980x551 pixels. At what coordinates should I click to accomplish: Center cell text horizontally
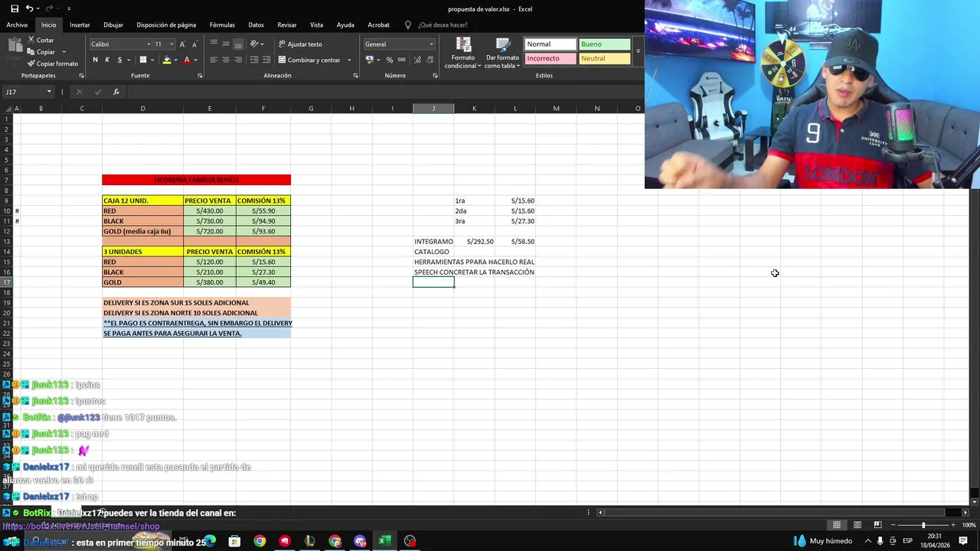[x=226, y=60]
